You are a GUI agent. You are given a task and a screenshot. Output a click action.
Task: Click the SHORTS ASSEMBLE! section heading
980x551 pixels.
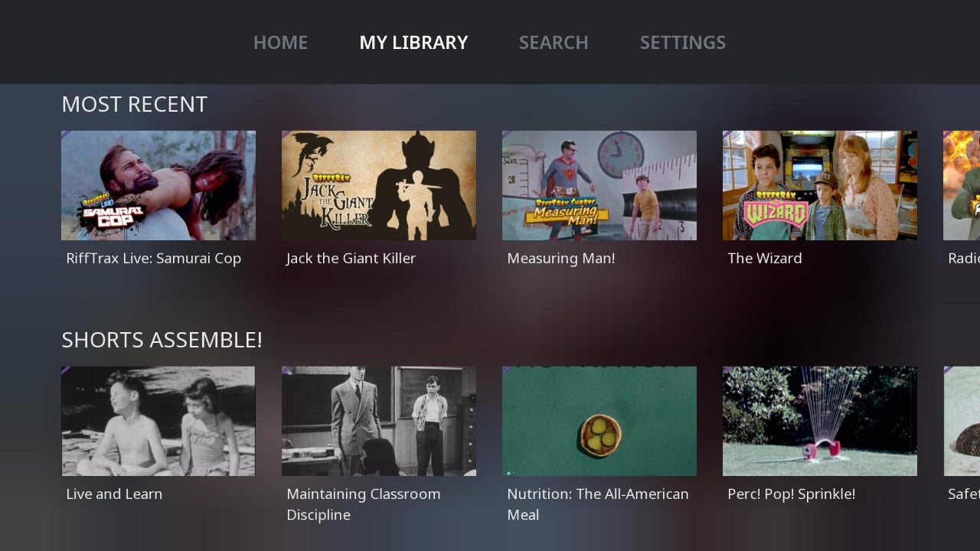click(162, 340)
